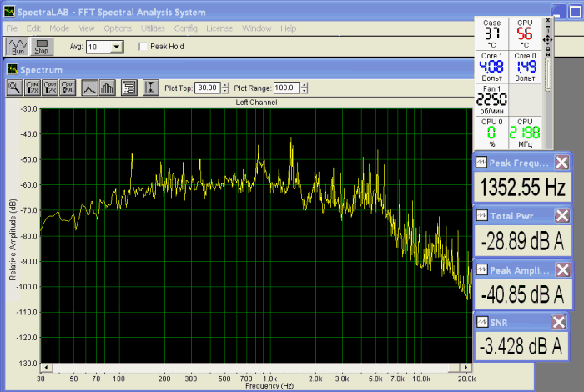Switch to bar graph plot view
Viewport: 584px width, 392px height.
107,87
